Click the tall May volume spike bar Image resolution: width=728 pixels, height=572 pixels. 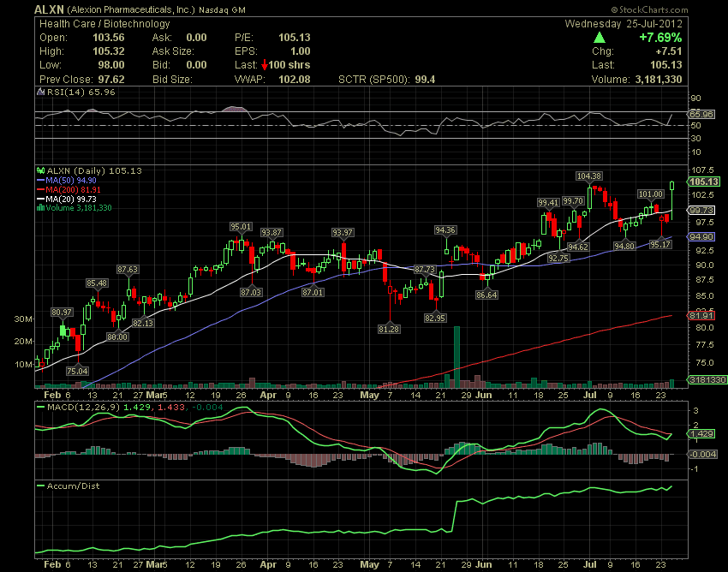(x=456, y=356)
